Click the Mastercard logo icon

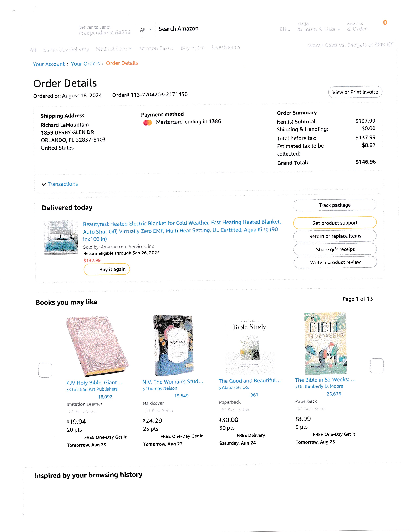[x=148, y=122]
